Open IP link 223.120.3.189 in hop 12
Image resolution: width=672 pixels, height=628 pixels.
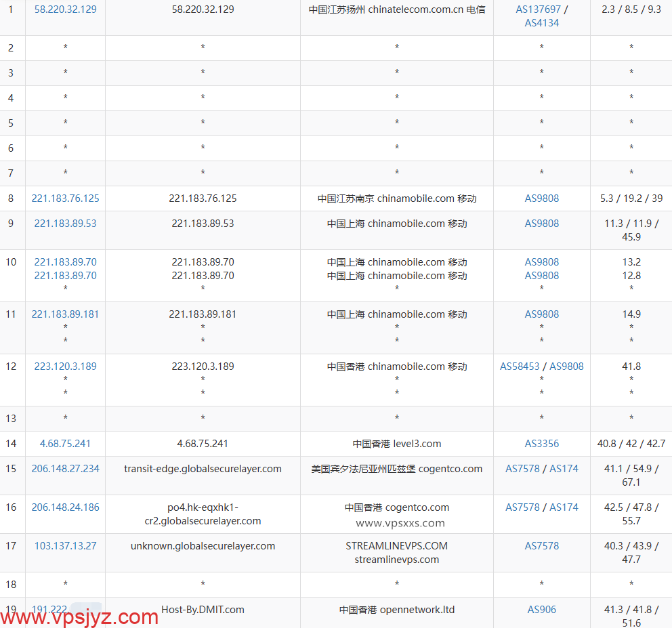(x=66, y=367)
